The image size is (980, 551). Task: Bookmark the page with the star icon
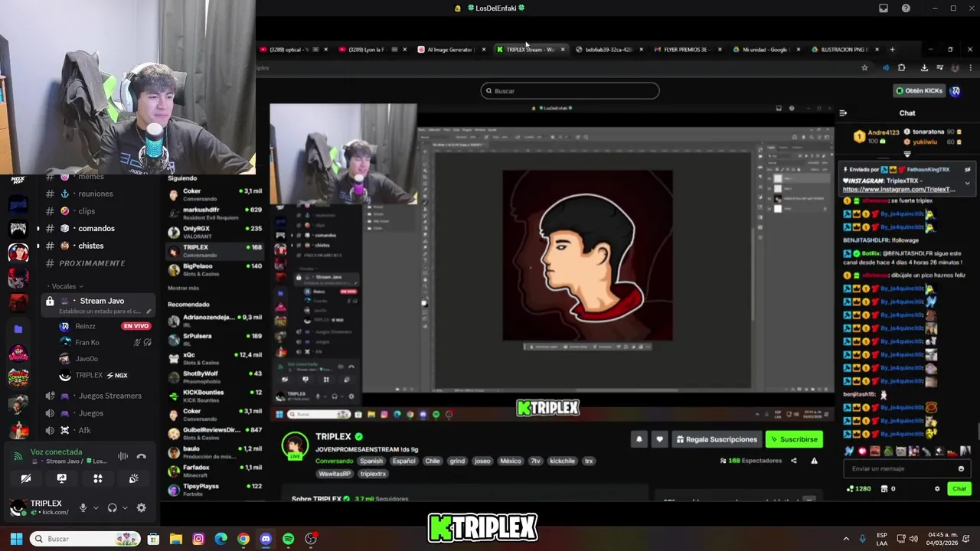(864, 67)
